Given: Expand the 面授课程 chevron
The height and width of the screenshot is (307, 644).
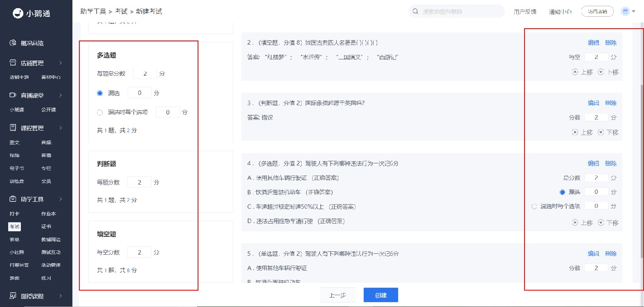Looking at the screenshot, I should (x=61, y=296).
